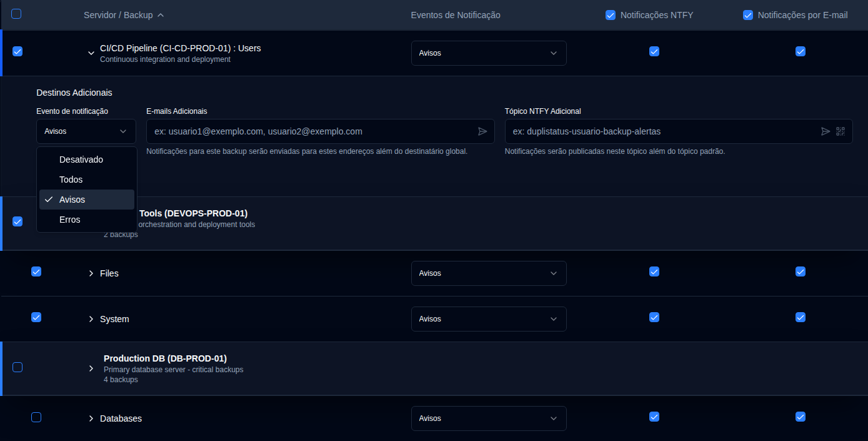Disable email notifications for System backup

(x=801, y=317)
